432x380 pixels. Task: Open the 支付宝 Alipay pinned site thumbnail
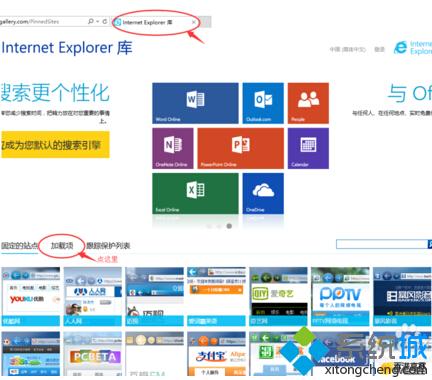click(x=216, y=354)
